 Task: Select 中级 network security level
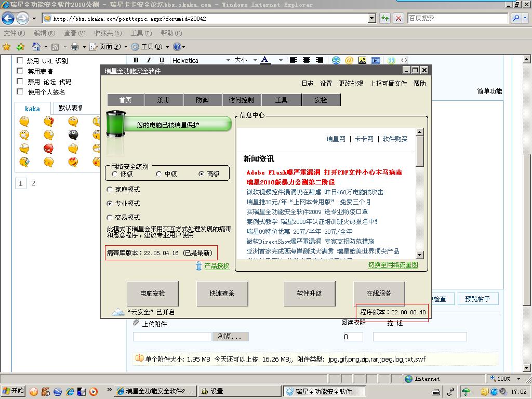coord(158,174)
